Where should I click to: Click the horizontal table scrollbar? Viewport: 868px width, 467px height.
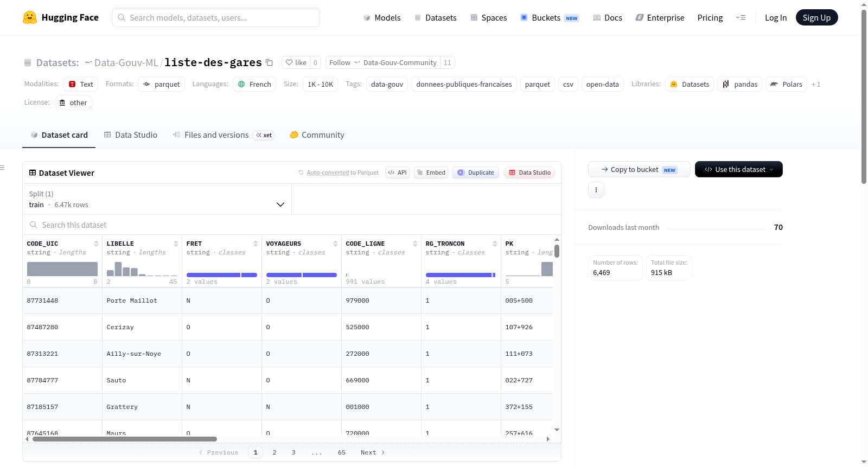pyautogui.click(x=125, y=439)
